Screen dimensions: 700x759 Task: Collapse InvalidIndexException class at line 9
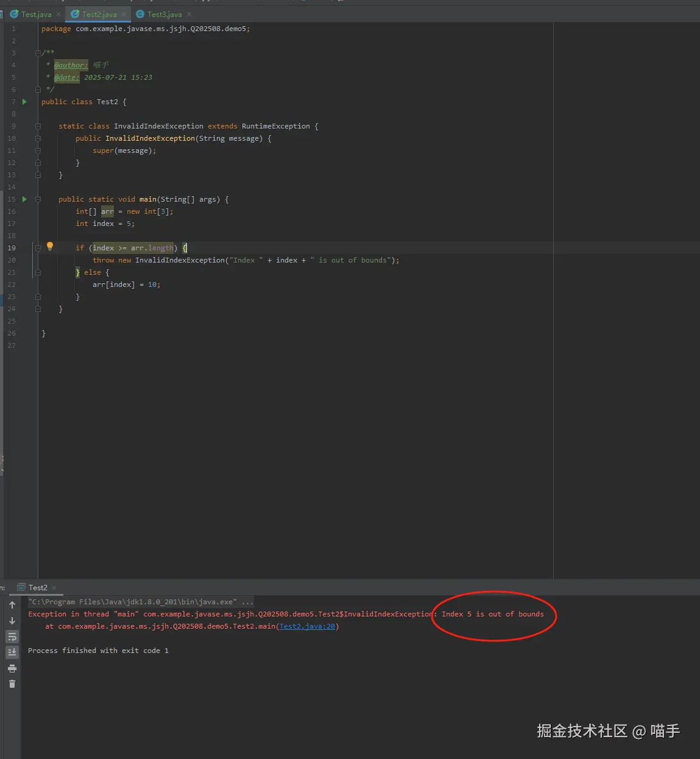[x=38, y=126]
